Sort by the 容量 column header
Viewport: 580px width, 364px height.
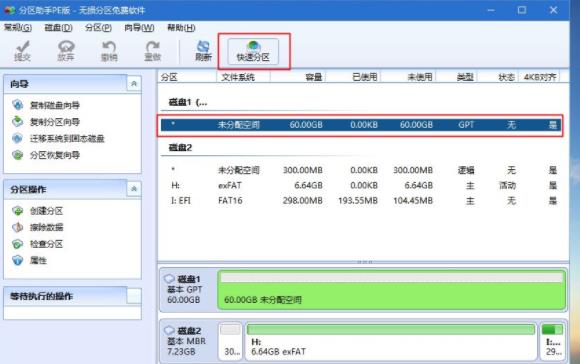click(x=298, y=77)
